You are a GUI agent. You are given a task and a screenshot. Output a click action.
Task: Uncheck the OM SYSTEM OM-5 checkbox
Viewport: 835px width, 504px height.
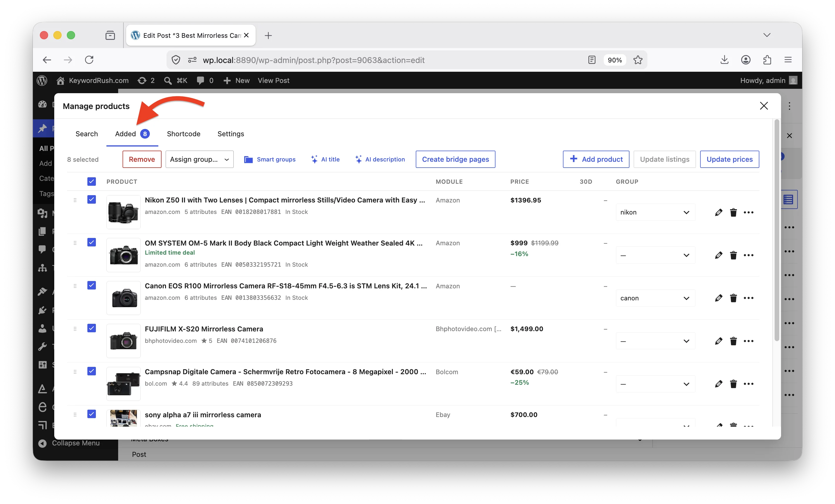click(91, 243)
